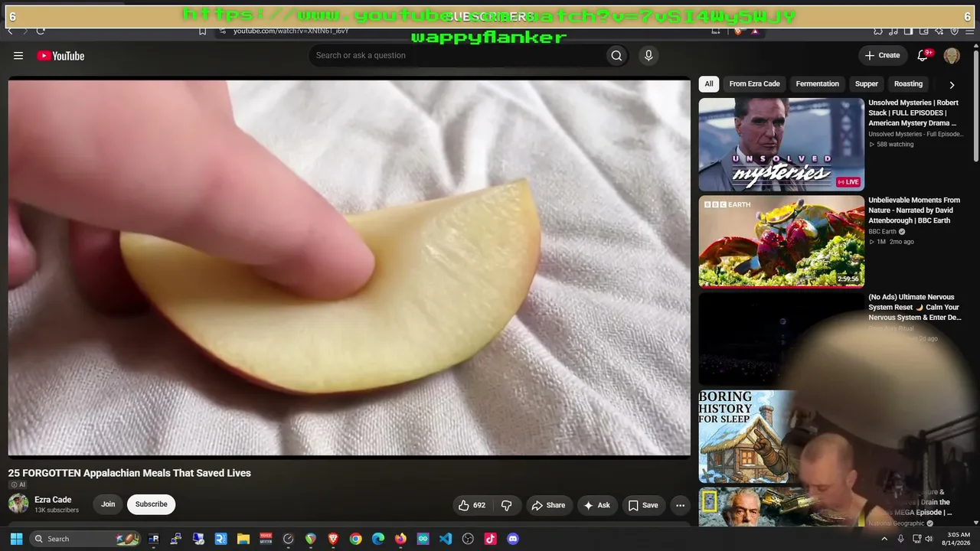
Task: Open the tray network status icon
Action: [916, 539]
